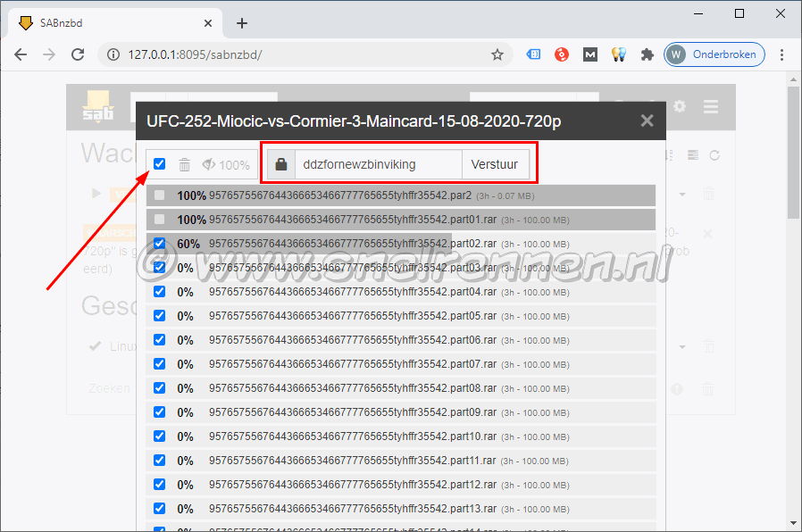
Task: Click the M extension icon
Action: (x=590, y=54)
